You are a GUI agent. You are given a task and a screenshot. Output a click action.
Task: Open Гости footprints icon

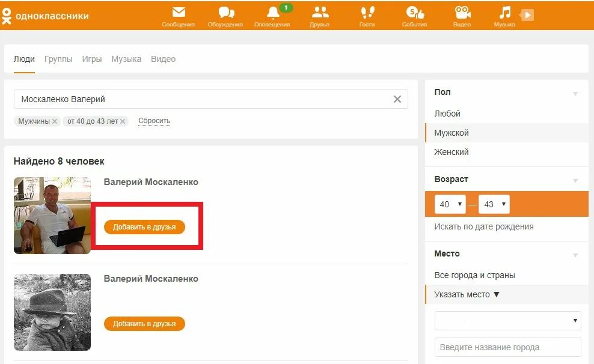[x=367, y=13]
